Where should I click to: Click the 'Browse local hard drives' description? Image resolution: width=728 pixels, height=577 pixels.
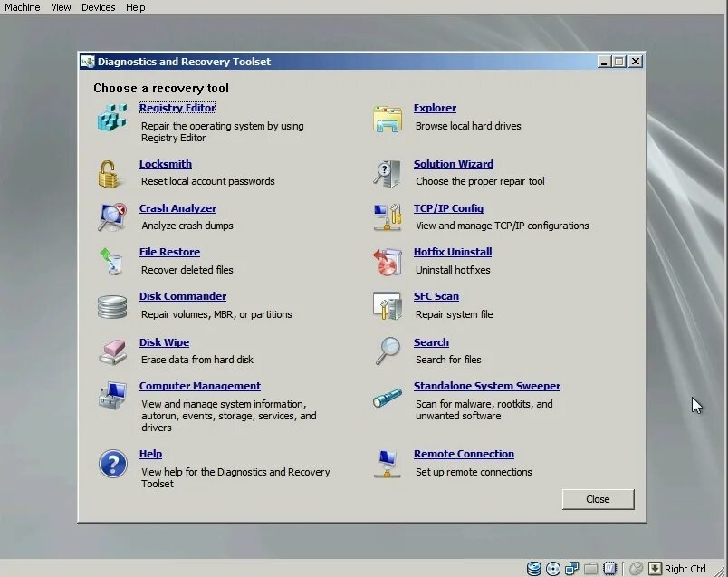(468, 126)
